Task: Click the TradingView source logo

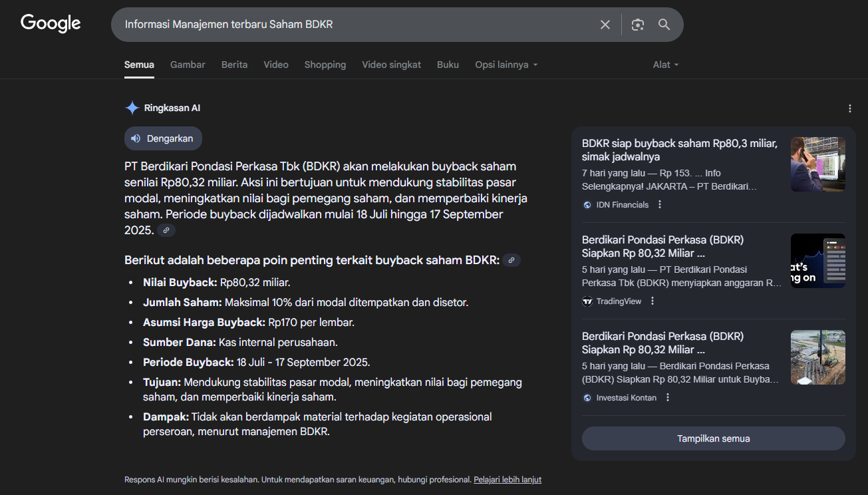Action: 587,301
